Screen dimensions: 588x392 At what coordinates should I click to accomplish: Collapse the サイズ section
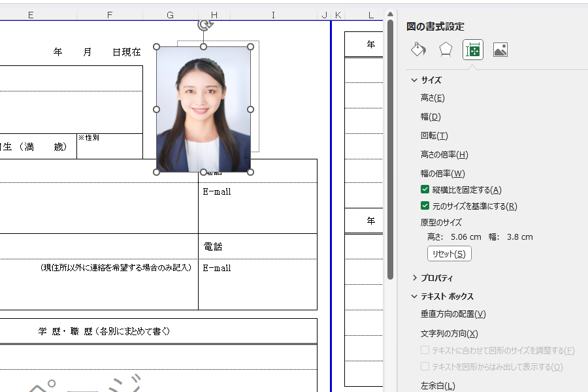point(414,80)
